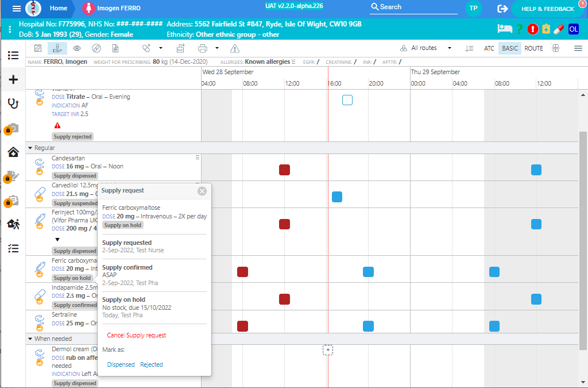Click the logout arrow icon
588x388 pixels.
coord(502,9)
